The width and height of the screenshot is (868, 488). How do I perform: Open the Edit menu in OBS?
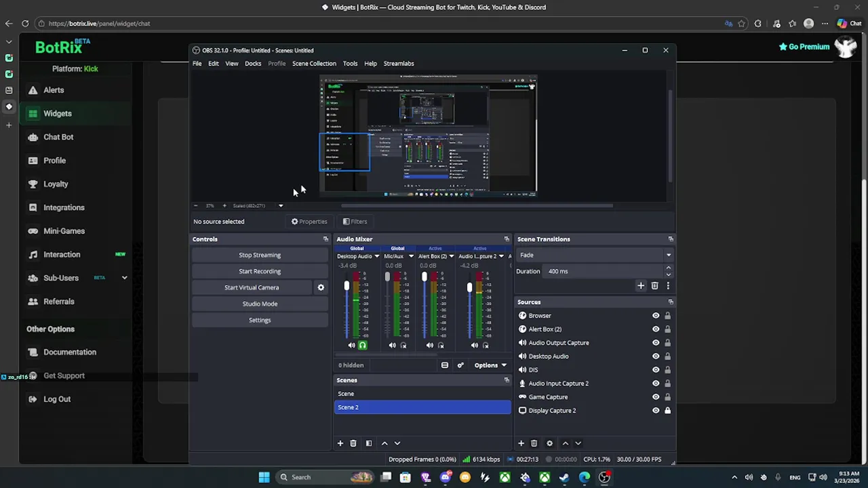[x=214, y=64]
